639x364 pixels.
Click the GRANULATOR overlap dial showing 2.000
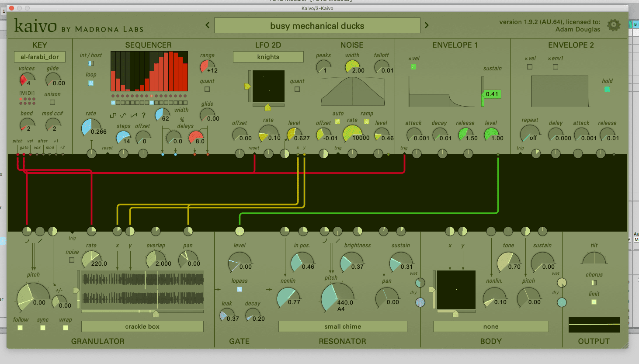[155, 260]
